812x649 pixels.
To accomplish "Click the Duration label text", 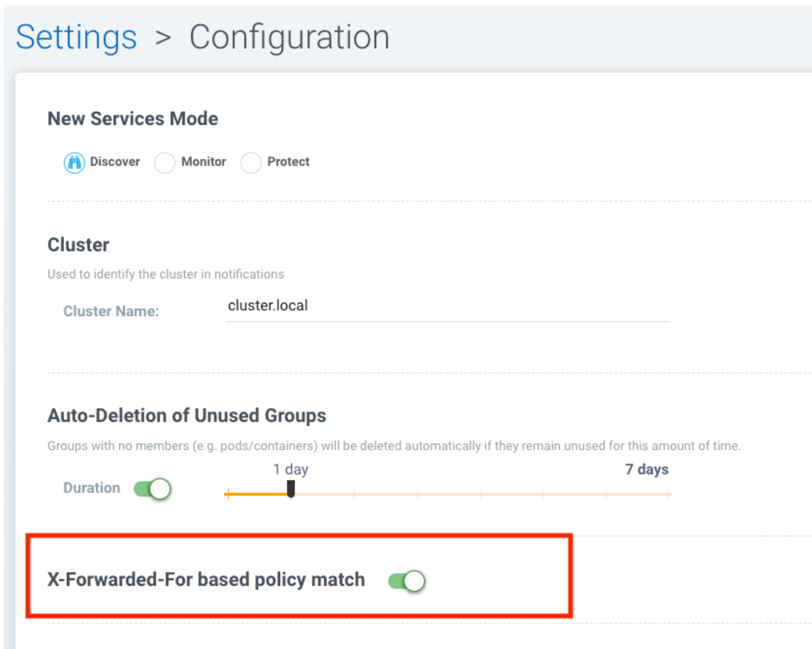I will 92,488.
